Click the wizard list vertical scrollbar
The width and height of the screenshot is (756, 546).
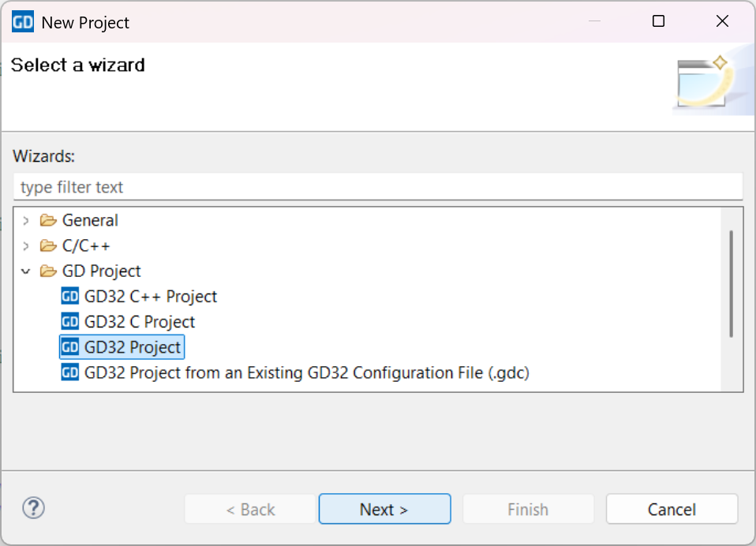[732, 284]
